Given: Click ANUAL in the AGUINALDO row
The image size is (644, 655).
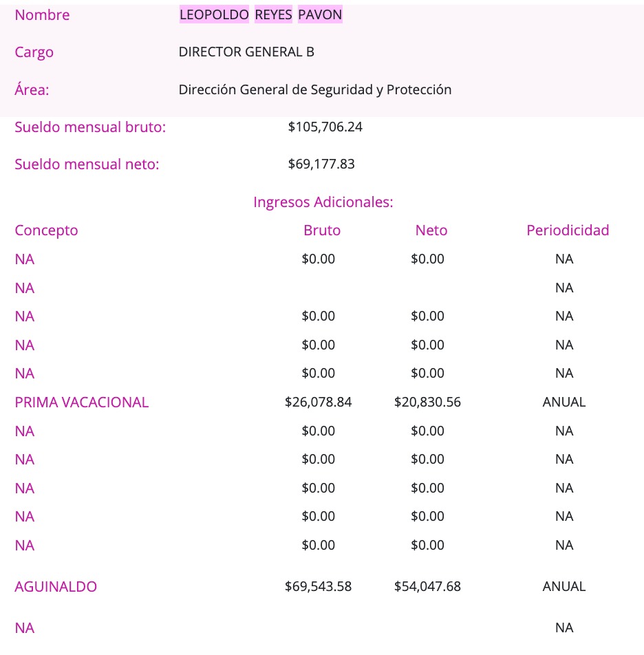Looking at the screenshot, I should click(x=564, y=587).
